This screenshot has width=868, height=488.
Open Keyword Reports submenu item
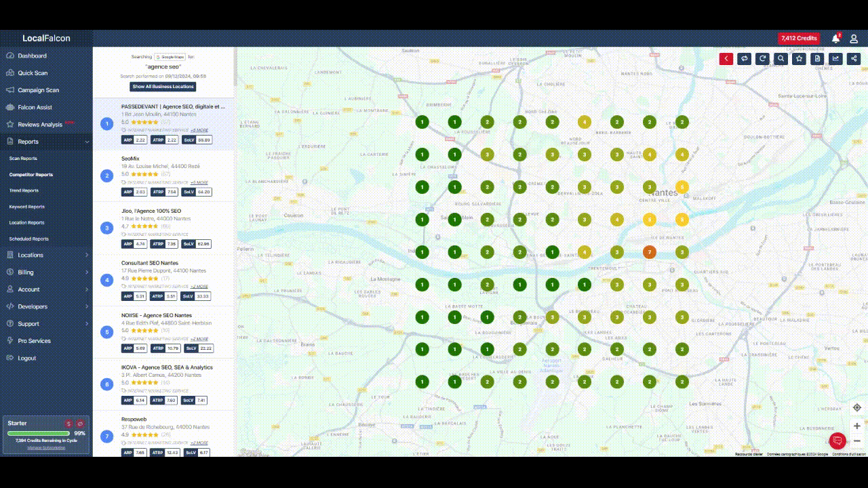[x=27, y=207]
